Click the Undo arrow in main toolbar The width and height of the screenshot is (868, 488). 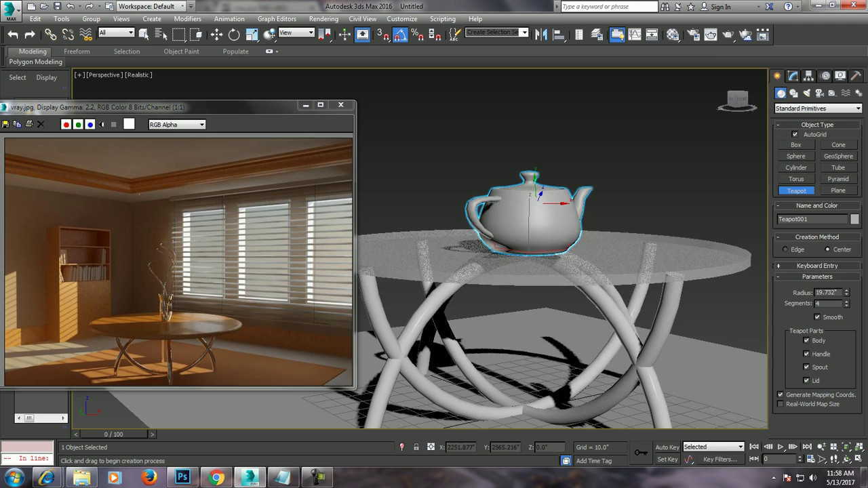click(13, 35)
